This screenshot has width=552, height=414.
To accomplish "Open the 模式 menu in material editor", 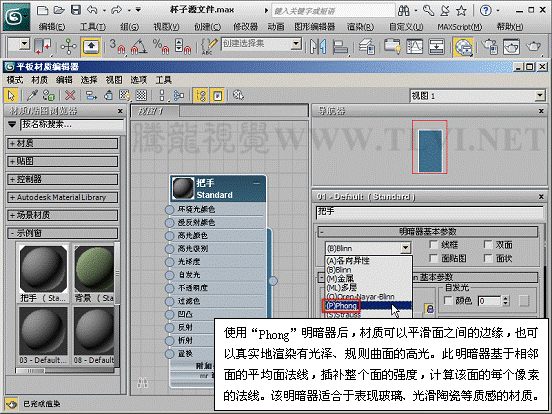I will pos(15,80).
